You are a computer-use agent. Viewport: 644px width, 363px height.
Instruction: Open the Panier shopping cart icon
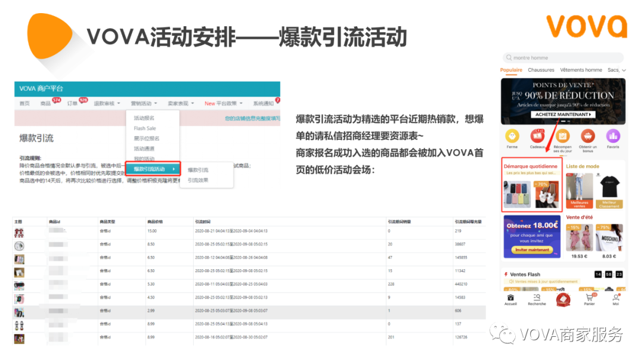[x=589, y=299]
